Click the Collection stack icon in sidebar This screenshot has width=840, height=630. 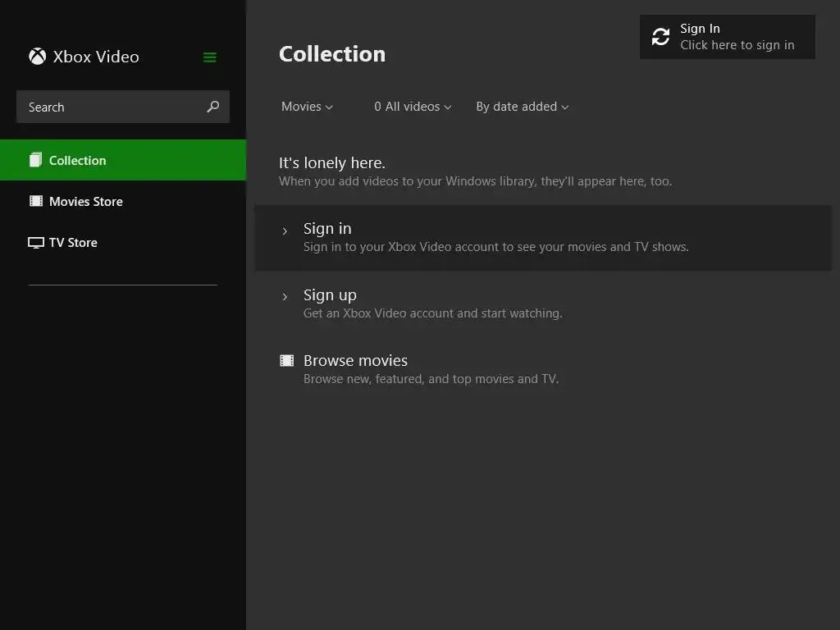35,160
